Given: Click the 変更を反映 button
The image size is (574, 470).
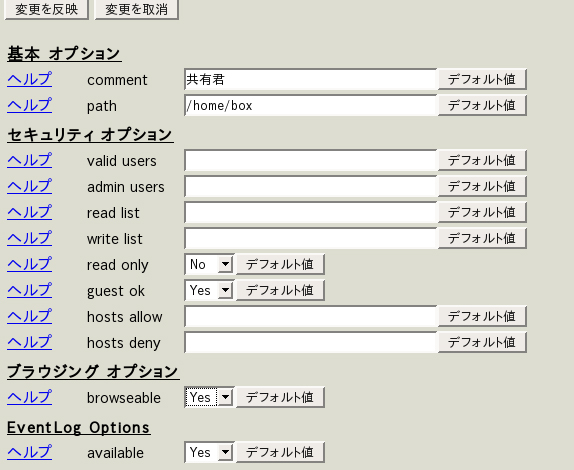Looking at the screenshot, I should [x=46, y=9].
